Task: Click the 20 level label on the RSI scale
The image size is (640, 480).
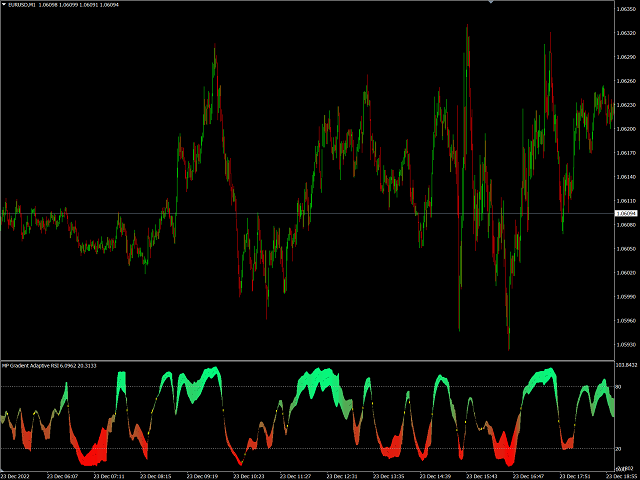Action: click(x=620, y=448)
